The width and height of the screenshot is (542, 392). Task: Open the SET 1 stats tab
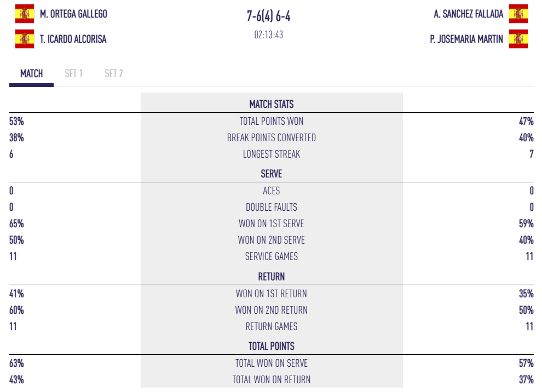(73, 73)
